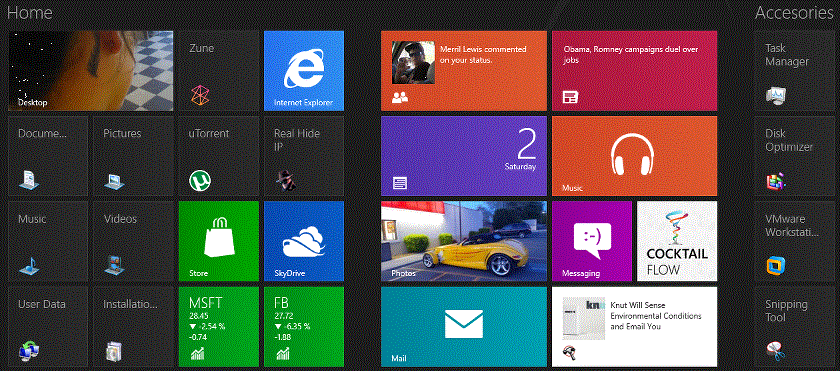The width and height of the screenshot is (840, 371).
Task: Open the Music library note icon
Action: coord(29,265)
